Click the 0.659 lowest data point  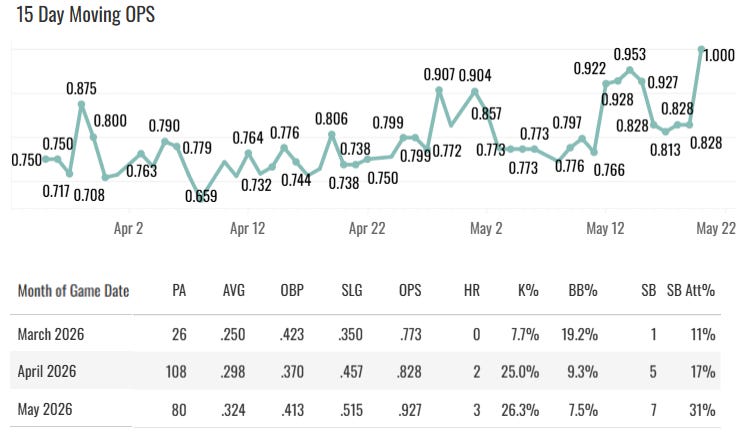[201, 198]
